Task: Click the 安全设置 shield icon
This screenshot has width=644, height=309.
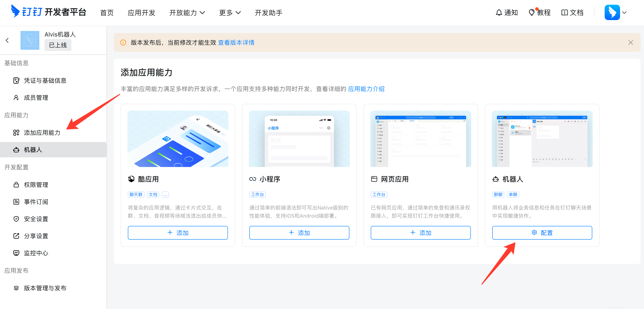Action: (16, 219)
